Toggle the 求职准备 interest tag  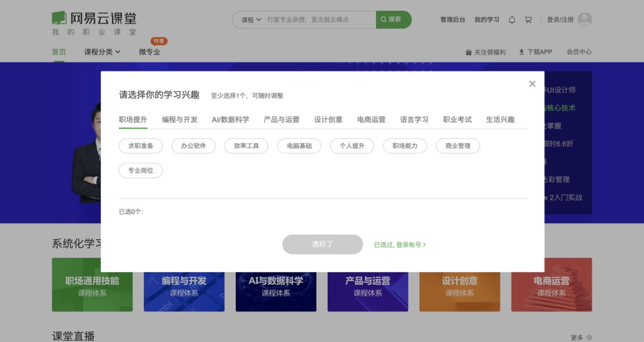[141, 146]
